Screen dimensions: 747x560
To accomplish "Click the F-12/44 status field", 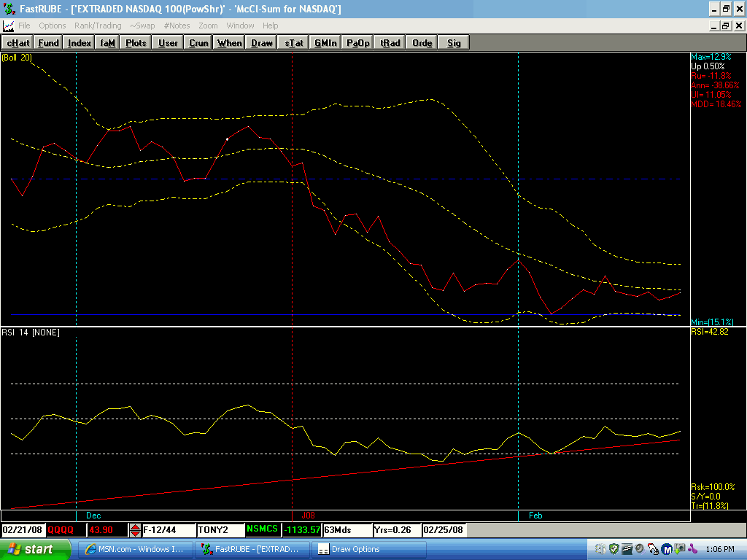I will pos(169,530).
